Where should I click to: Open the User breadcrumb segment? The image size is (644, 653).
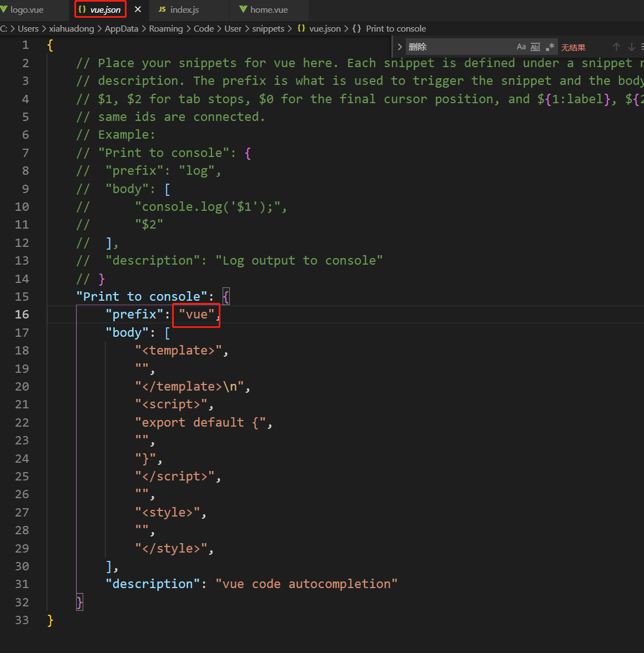(x=233, y=29)
